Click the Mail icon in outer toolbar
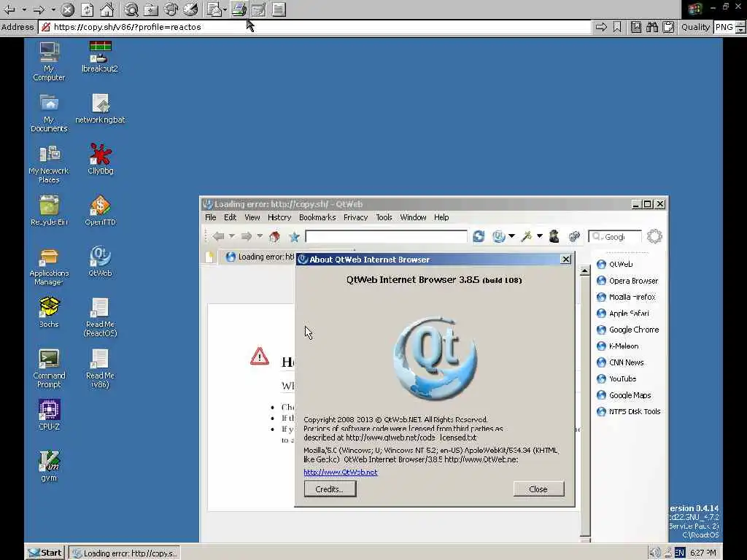Viewport: 747px width, 560px height. (214, 9)
